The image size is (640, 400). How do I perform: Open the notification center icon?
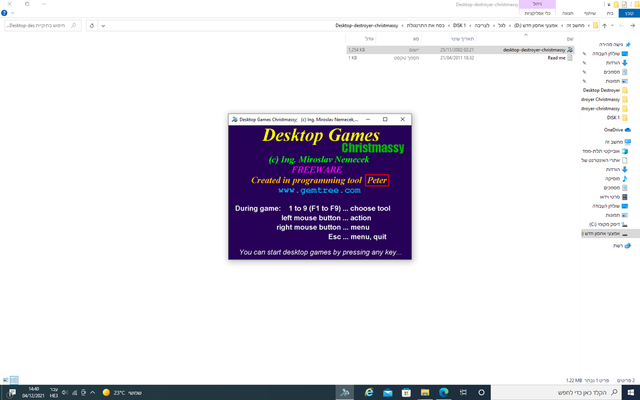(x=10, y=392)
